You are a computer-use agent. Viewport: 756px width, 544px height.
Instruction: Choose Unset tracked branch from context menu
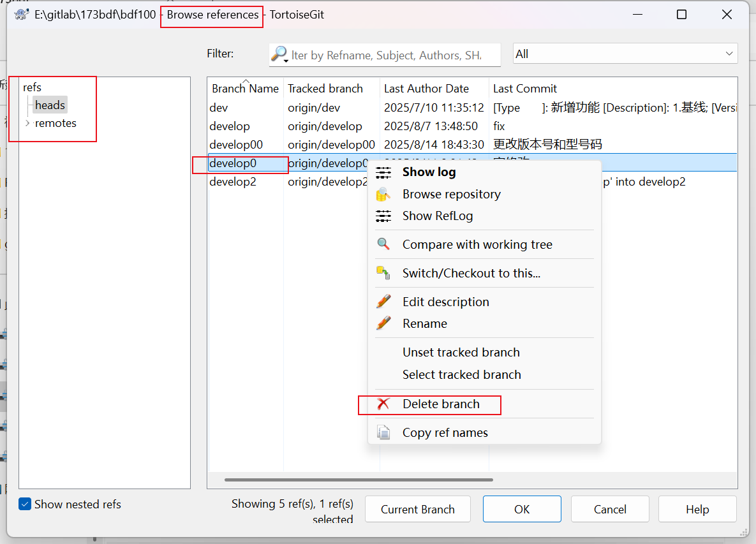coord(461,352)
